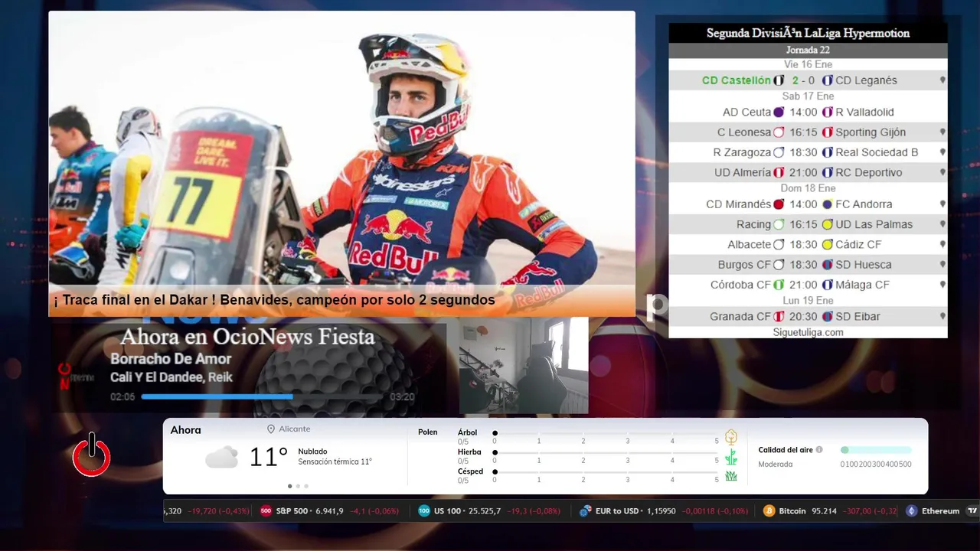Click the red power button icon
980x551 pixels.
click(92, 455)
